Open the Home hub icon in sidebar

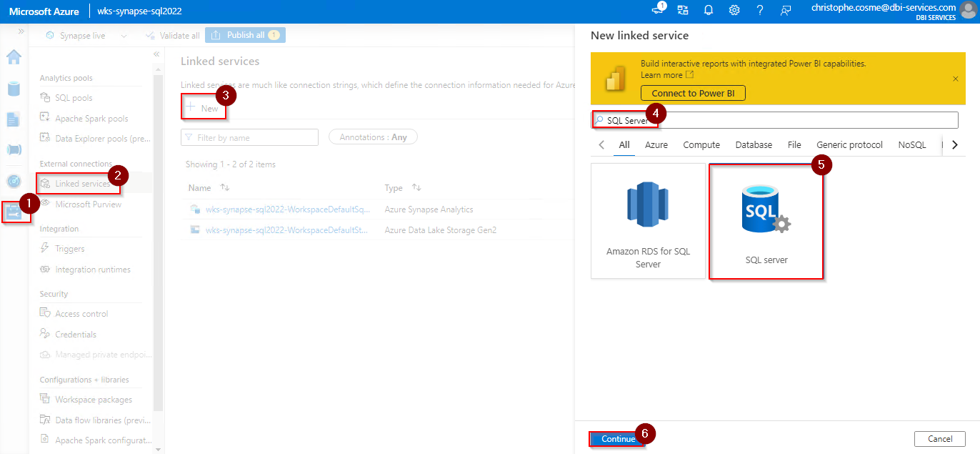click(14, 57)
